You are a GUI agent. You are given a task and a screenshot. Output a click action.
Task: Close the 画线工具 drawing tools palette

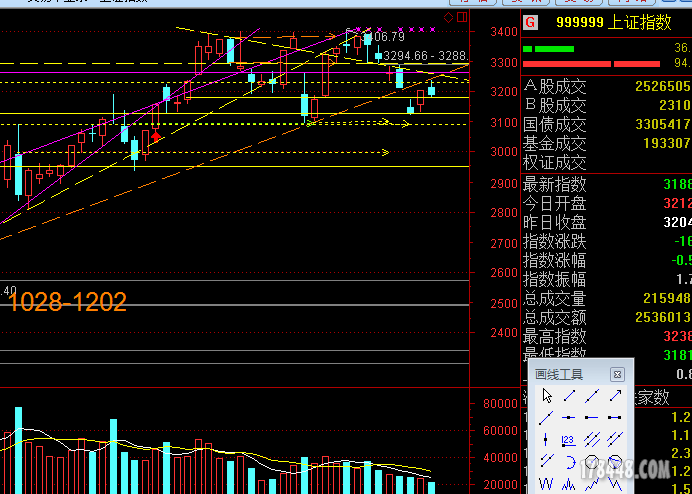[x=617, y=374]
